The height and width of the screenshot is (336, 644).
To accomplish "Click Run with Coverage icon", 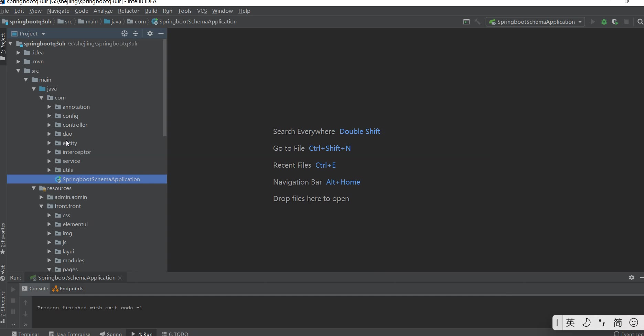I will coord(615,22).
